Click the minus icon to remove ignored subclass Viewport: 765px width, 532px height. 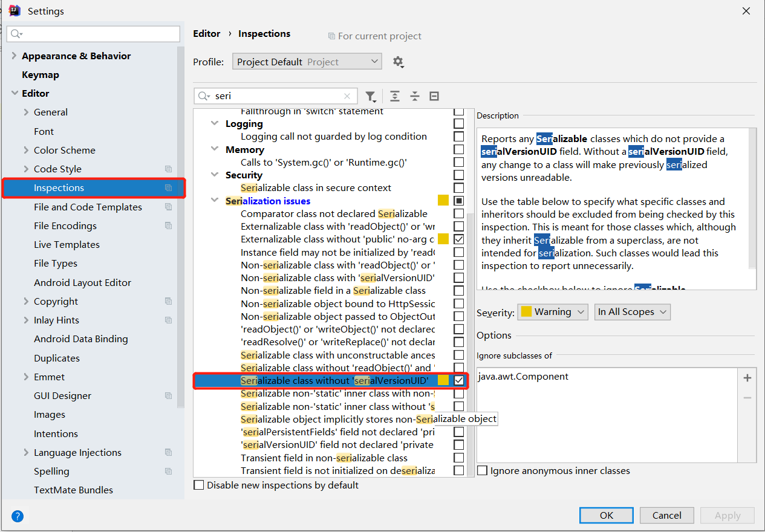click(747, 397)
